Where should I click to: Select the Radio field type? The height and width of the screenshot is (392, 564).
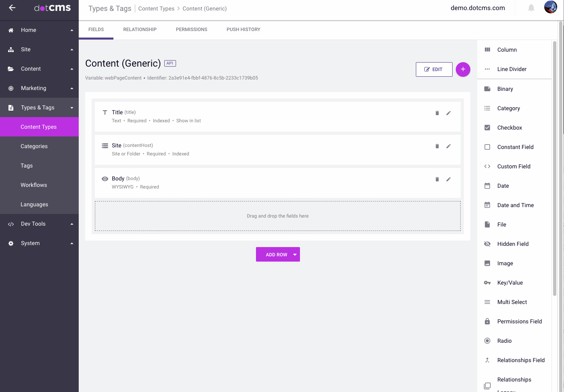click(504, 341)
